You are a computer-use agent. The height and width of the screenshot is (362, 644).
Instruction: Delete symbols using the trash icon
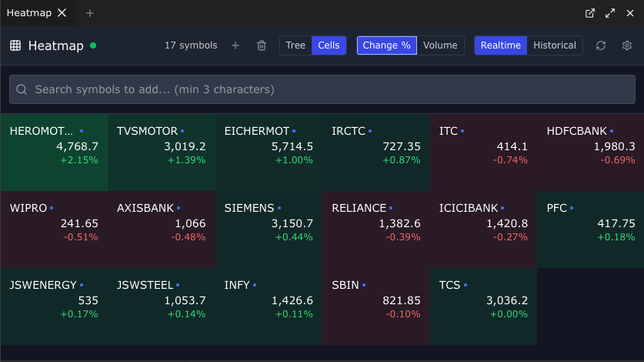[262, 45]
